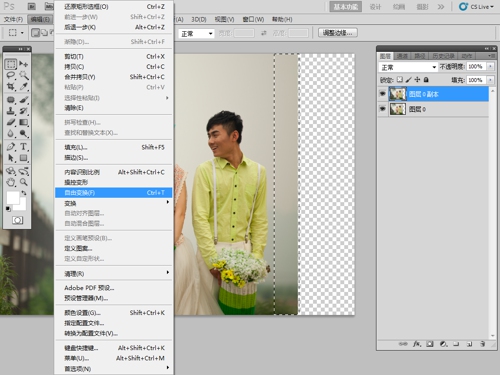This screenshot has width=500, height=375.
Task: Switch to the 通道 tab
Action: point(402,56)
